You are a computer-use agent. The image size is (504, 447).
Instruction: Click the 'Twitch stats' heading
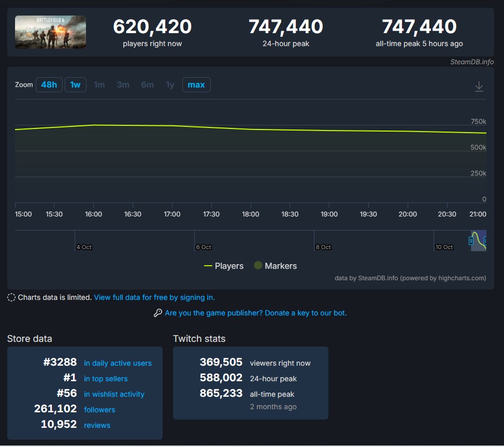tap(199, 339)
